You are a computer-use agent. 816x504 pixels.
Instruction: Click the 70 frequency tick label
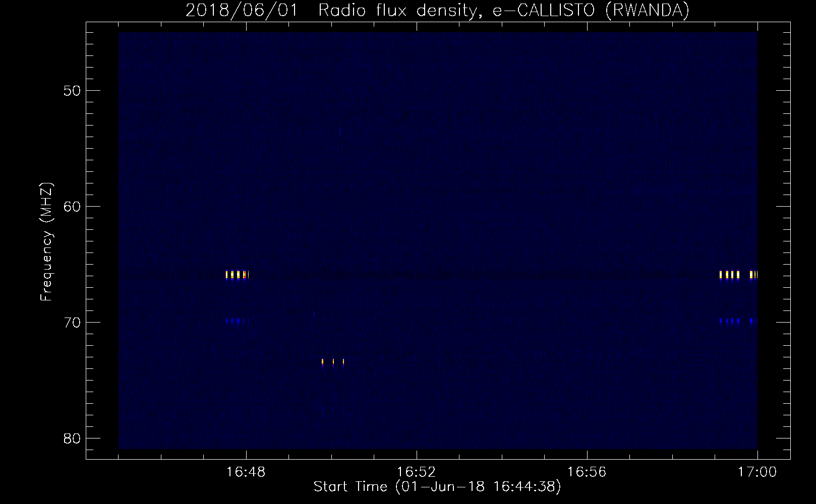(72, 323)
